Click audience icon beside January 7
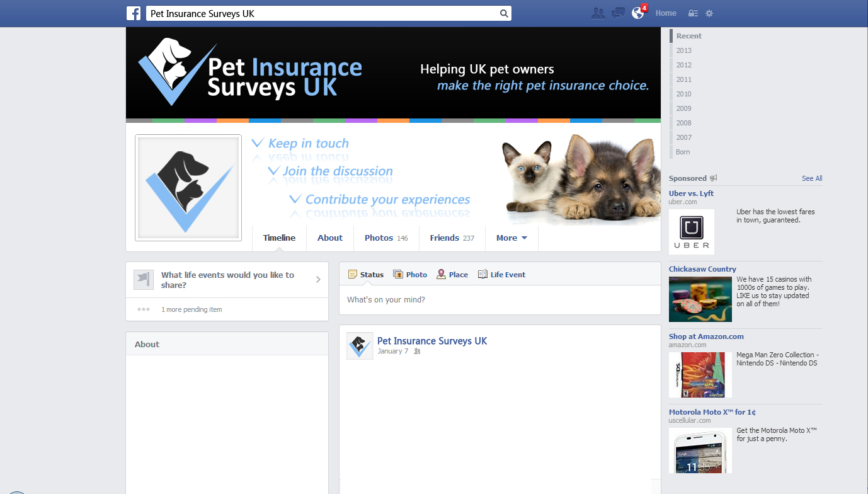 coord(416,352)
